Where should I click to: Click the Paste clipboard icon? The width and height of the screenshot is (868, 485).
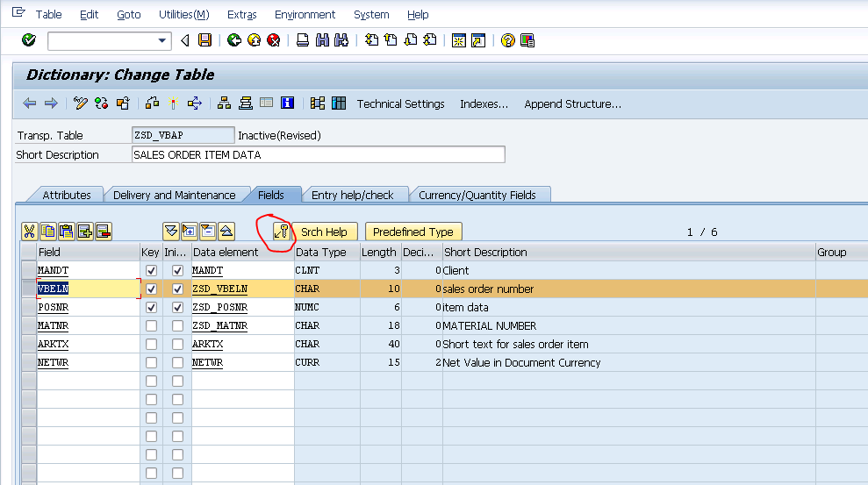coord(67,232)
